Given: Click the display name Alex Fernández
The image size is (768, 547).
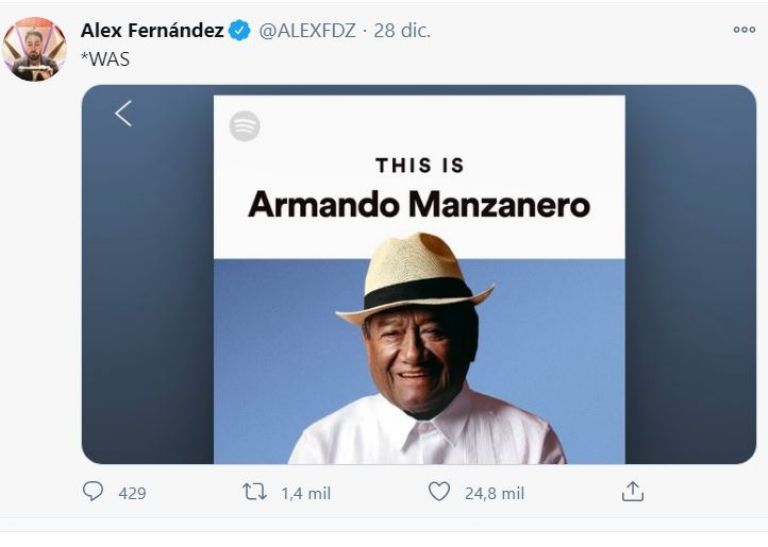Looking at the screenshot, I should click(x=152, y=31).
